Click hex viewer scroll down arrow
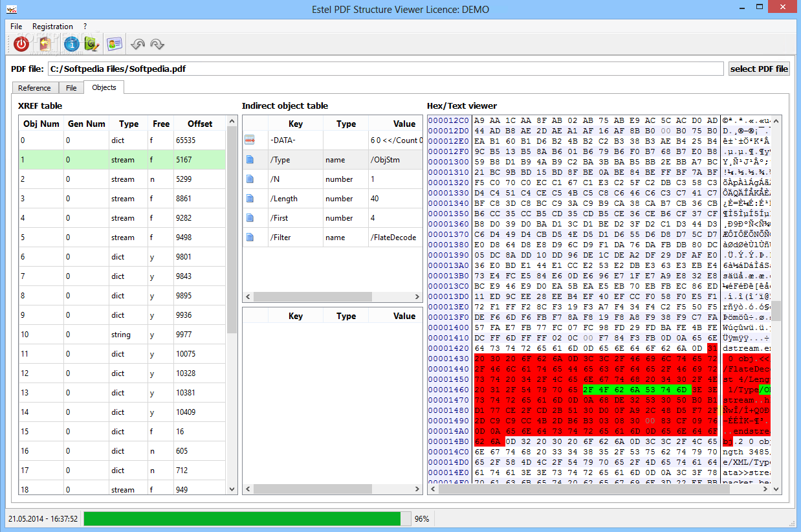 click(776, 489)
